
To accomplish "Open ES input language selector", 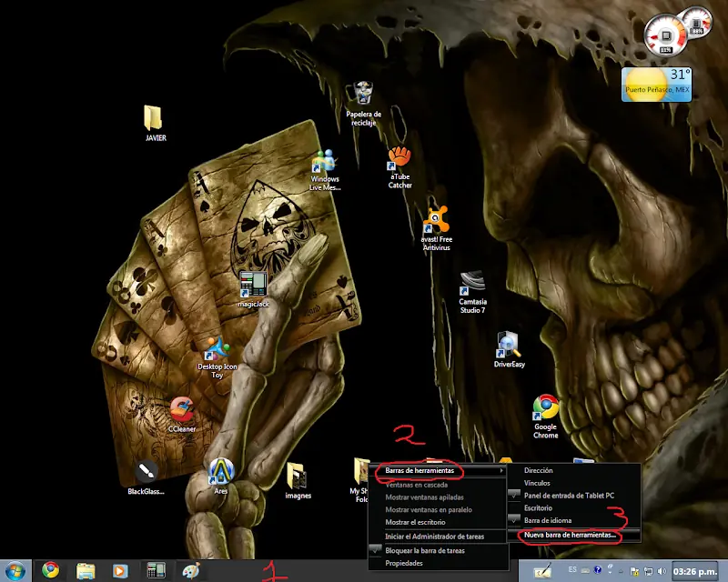I will [572, 569].
